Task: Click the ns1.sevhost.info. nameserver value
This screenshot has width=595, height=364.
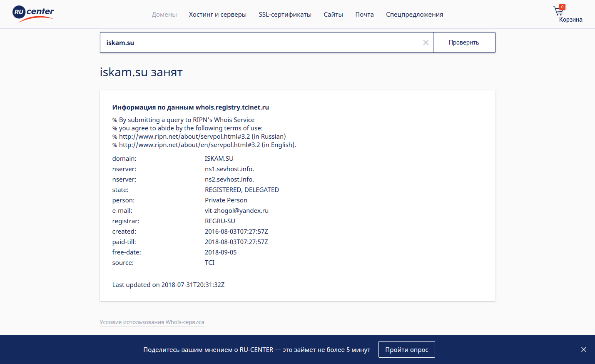Action: point(229,169)
